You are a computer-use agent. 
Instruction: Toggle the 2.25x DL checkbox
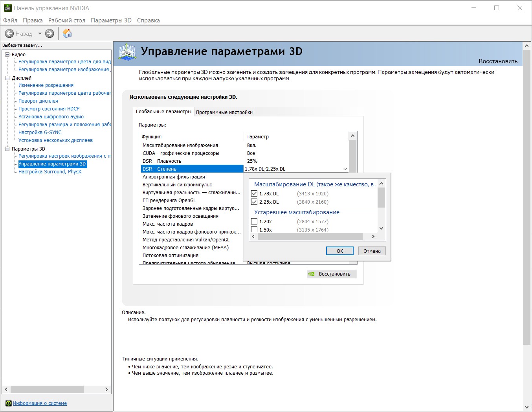(254, 202)
